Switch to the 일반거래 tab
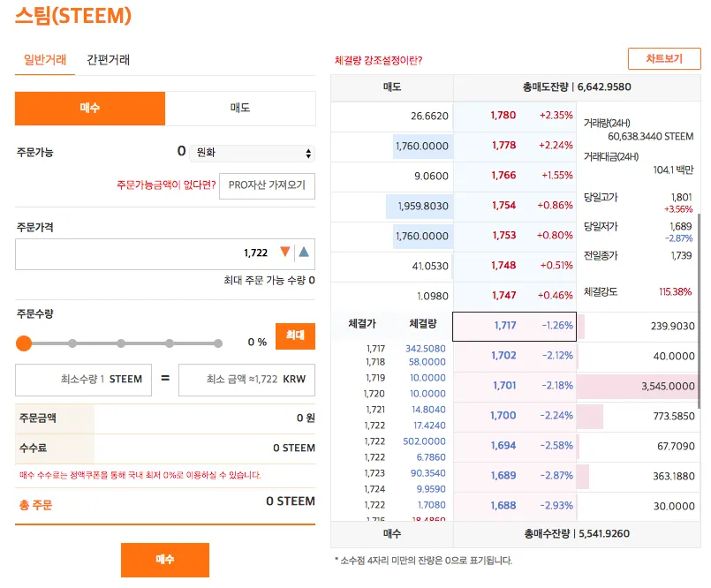 (45, 60)
